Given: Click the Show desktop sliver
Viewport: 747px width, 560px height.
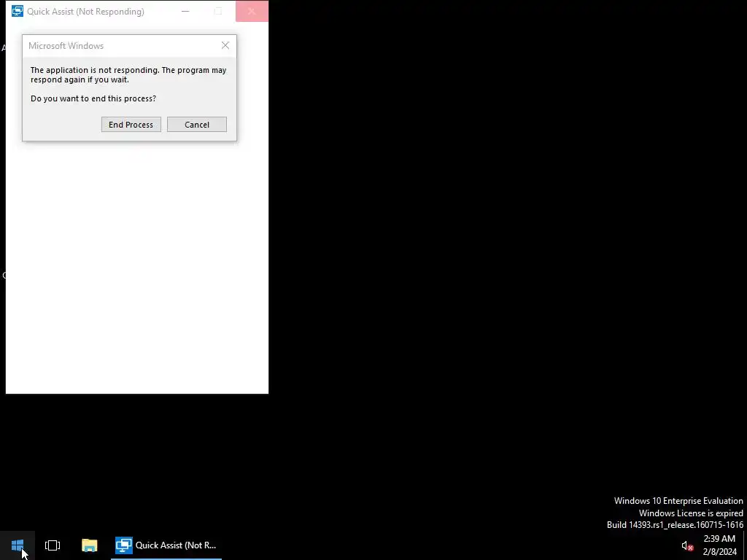Looking at the screenshot, I should coord(745,545).
